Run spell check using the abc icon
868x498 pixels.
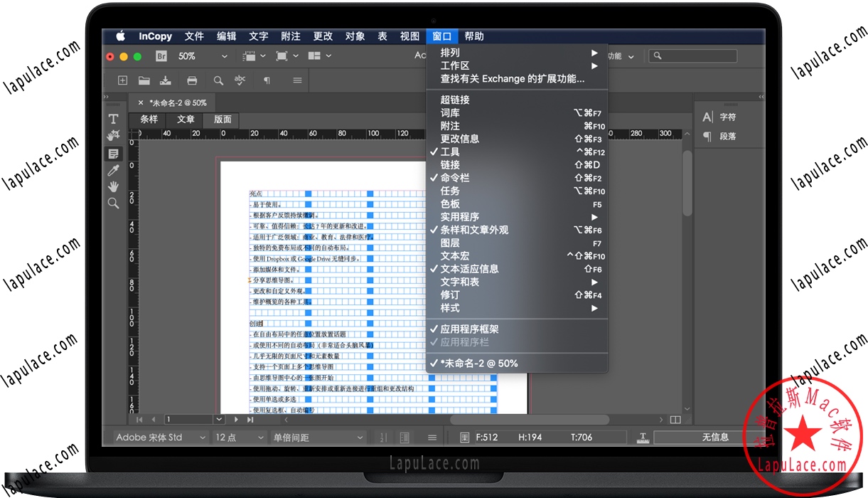(240, 80)
